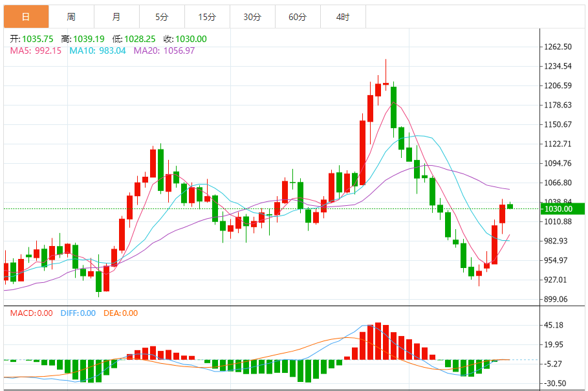The image size is (588, 391).
Task: Click the 982.93 price axis label
Action: [x=556, y=241]
